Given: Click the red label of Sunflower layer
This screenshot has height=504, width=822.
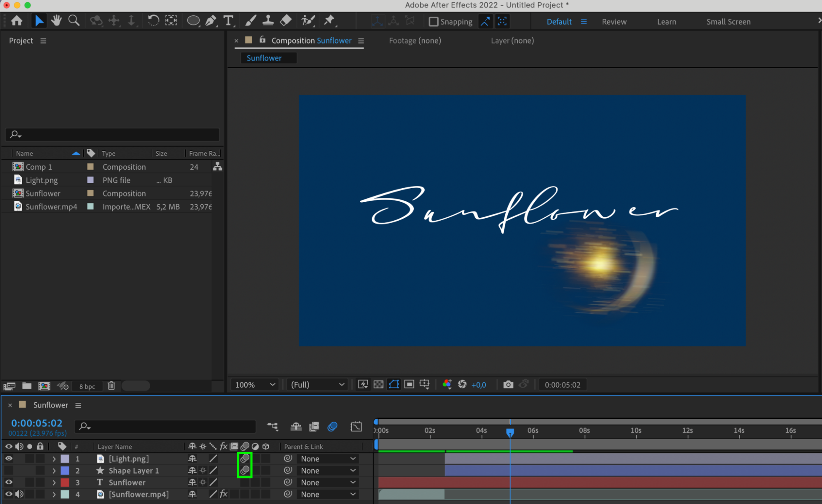Looking at the screenshot, I should (x=65, y=482).
